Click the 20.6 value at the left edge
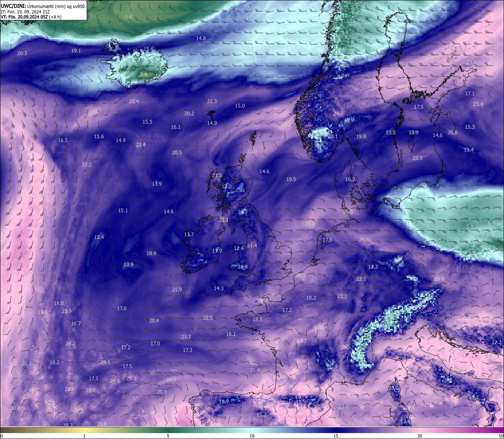Viewport: 504px width, 439px height. pos(15,408)
